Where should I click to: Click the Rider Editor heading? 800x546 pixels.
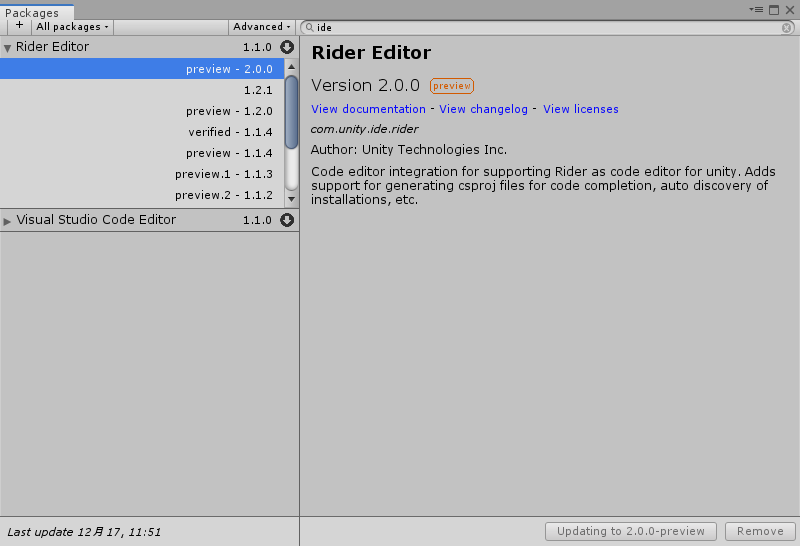coord(371,53)
